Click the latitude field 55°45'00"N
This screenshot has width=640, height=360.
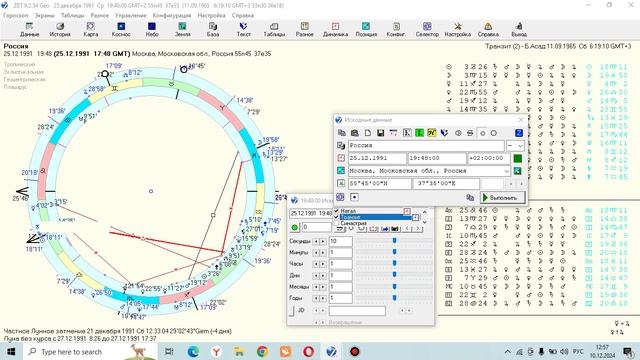380,184
